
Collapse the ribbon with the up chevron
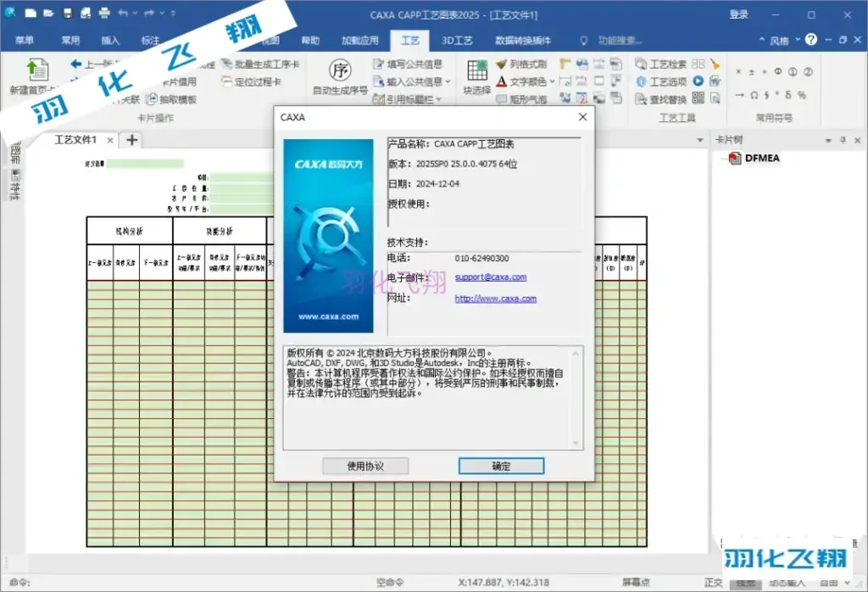click(762, 40)
